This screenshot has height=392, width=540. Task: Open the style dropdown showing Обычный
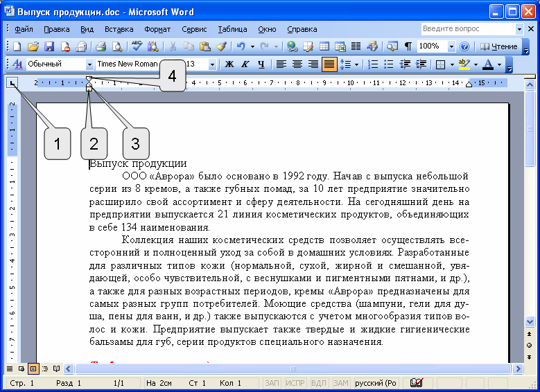click(89, 64)
